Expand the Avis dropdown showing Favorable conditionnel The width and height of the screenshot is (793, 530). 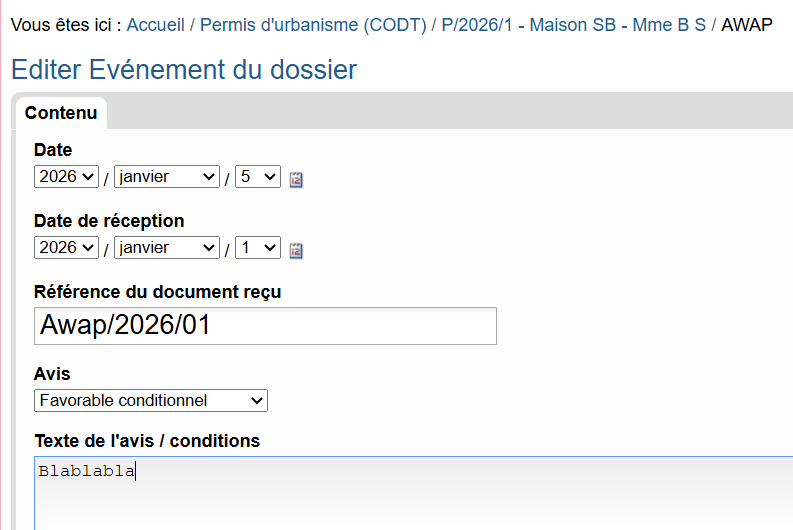[151, 400]
